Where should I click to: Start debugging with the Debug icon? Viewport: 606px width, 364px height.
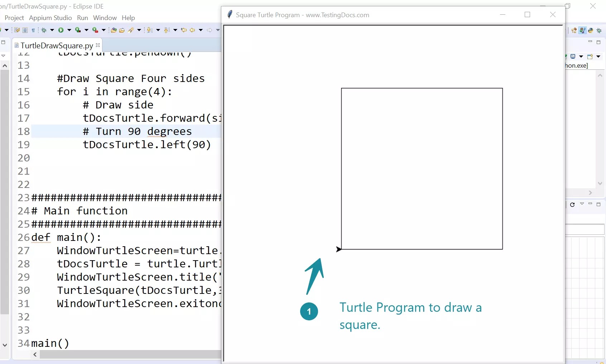coord(44,30)
